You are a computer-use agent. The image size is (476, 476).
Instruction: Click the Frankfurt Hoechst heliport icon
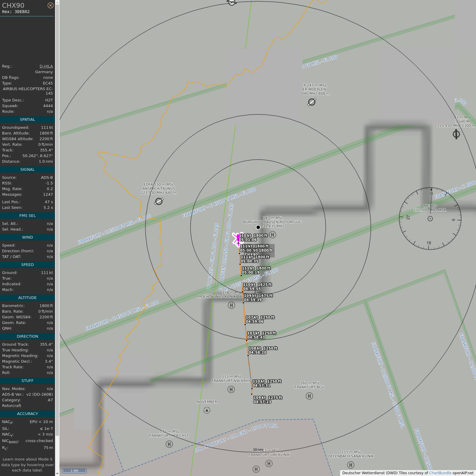tap(169, 444)
